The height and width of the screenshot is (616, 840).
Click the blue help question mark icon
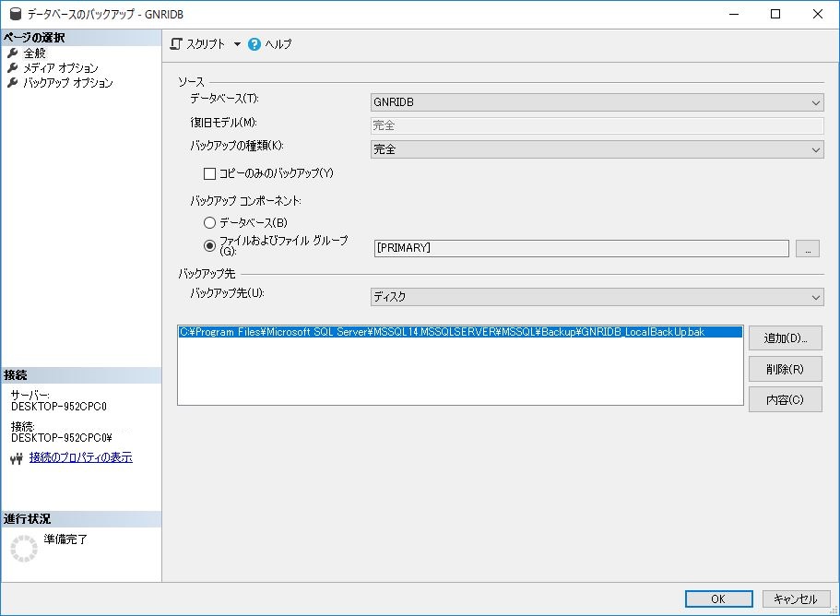click(x=254, y=44)
